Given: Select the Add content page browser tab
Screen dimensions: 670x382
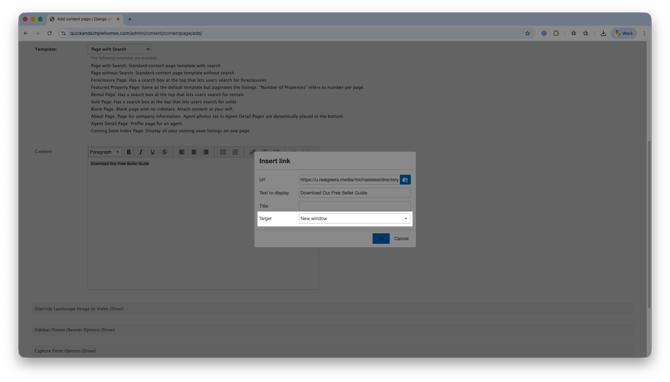Looking at the screenshot, I should coord(85,19).
